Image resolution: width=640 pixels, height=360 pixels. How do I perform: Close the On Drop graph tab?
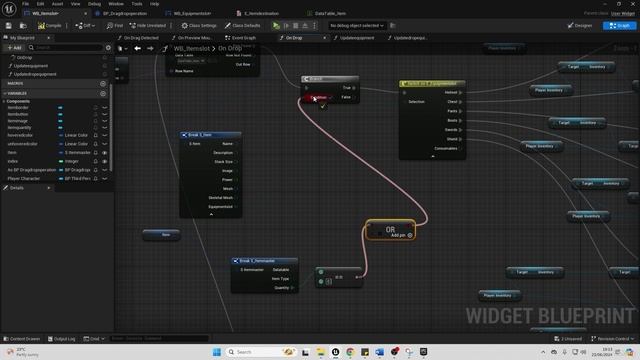tap(324, 38)
